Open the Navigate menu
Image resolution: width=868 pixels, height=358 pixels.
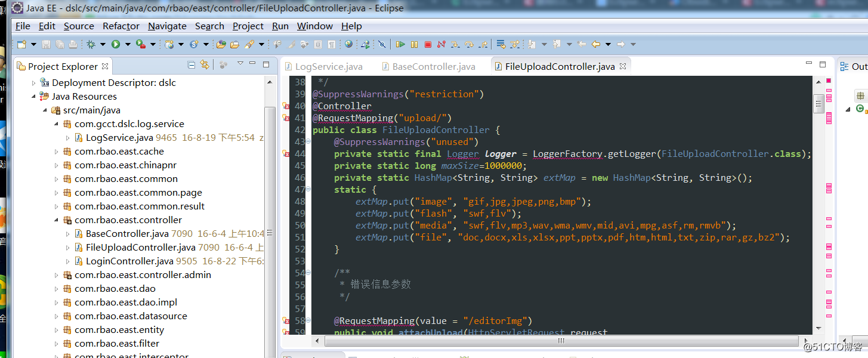coord(167,26)
